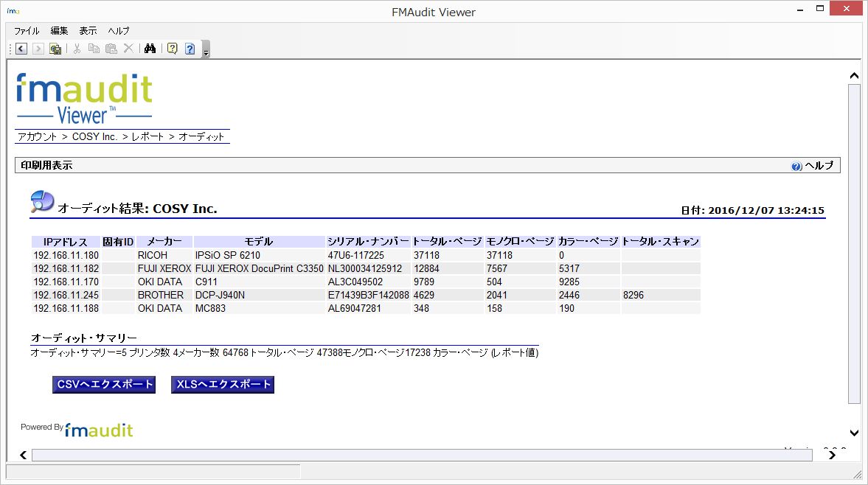Select IP address 192.168.11.170
This screenshot has height=485, width=868.
click(66, 282)
